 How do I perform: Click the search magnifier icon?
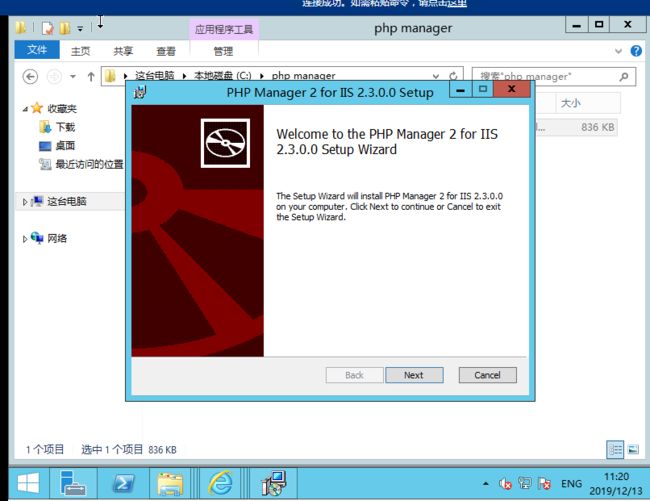623,77
